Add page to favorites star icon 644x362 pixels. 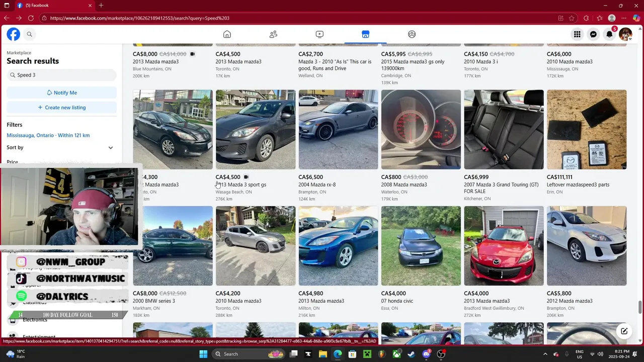click(x=572, y=18)
